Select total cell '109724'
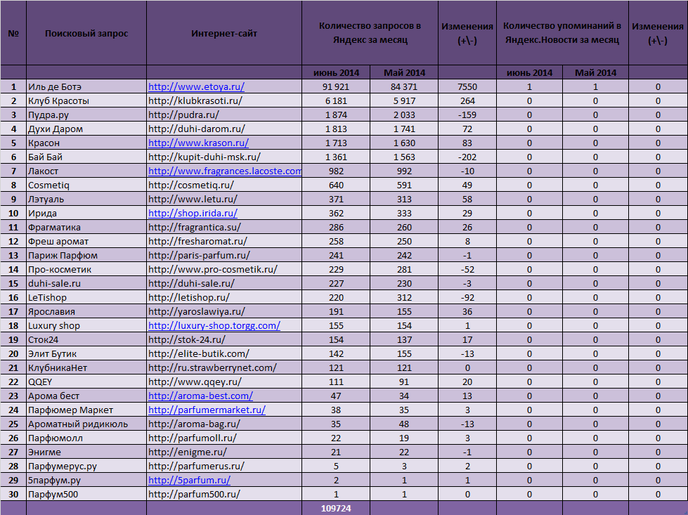 point(336,508)
